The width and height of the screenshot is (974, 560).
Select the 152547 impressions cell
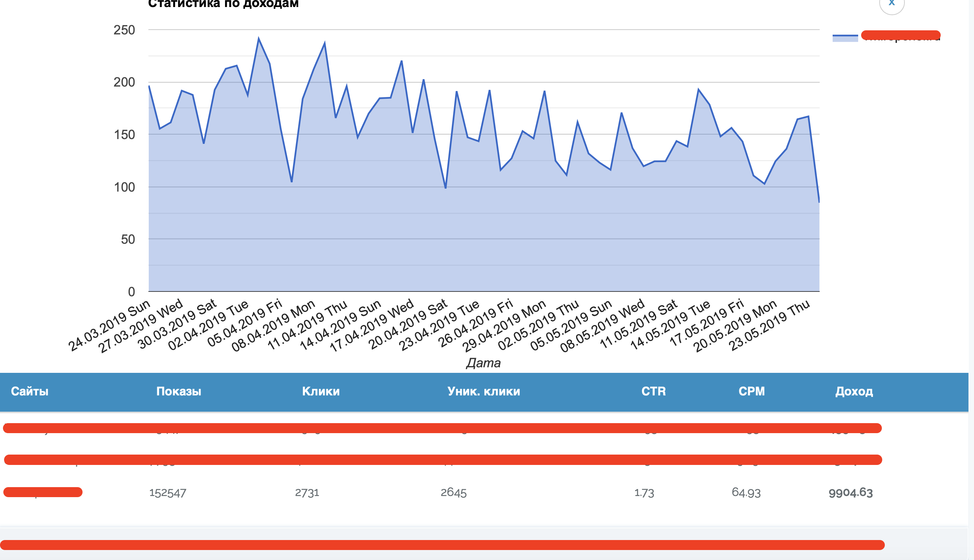click(x=167, y=493)
